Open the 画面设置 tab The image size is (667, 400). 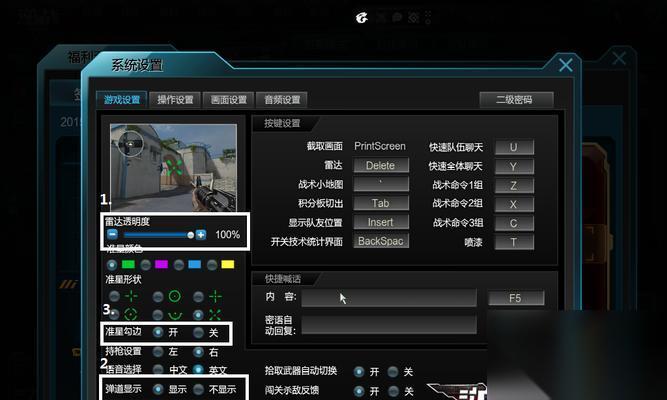click(229, 100)
